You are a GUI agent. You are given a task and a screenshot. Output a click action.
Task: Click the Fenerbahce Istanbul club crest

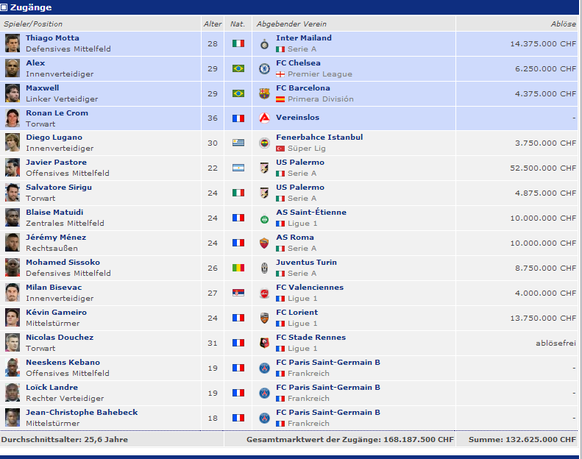point(264,143)
